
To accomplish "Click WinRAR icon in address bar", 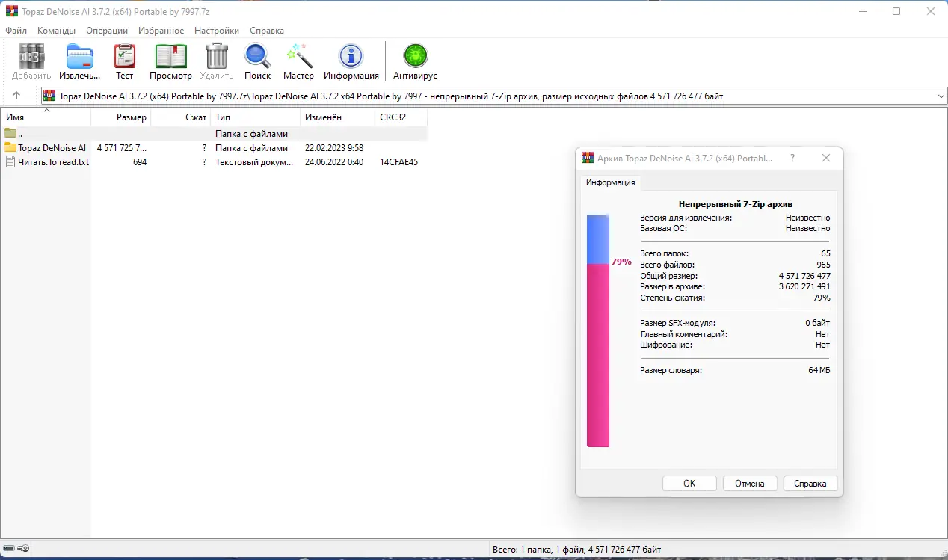I will 49,96.
